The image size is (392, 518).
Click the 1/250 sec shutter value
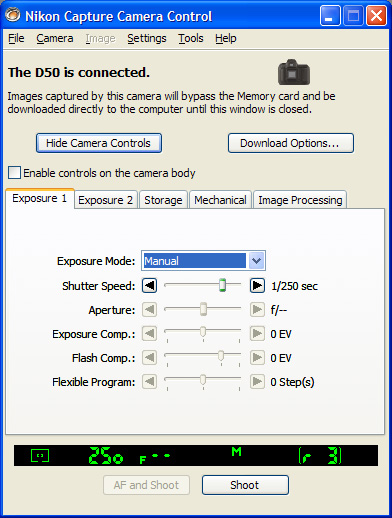pos(294,286)
